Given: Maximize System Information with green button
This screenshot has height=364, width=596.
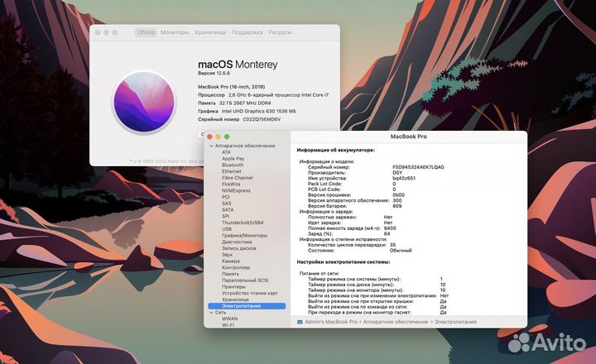Looking at the screenshot, I should [227, 136].
